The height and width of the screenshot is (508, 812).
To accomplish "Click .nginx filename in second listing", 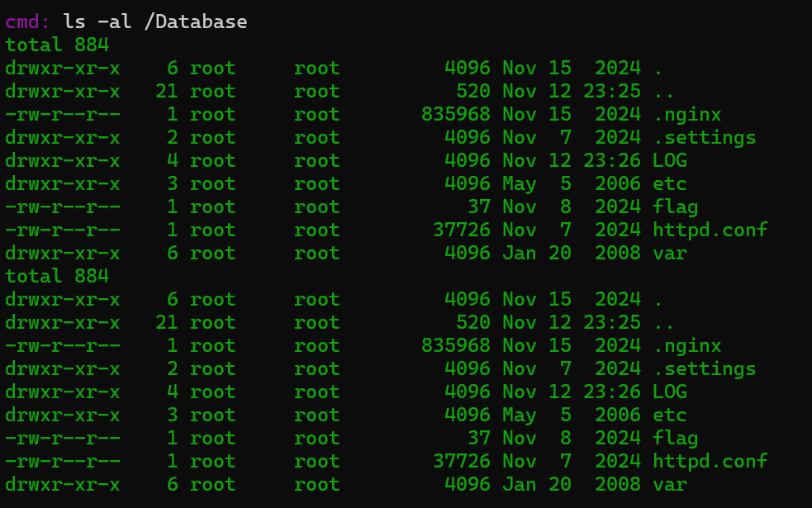I will pyautogui.click(x=687, y=345).
